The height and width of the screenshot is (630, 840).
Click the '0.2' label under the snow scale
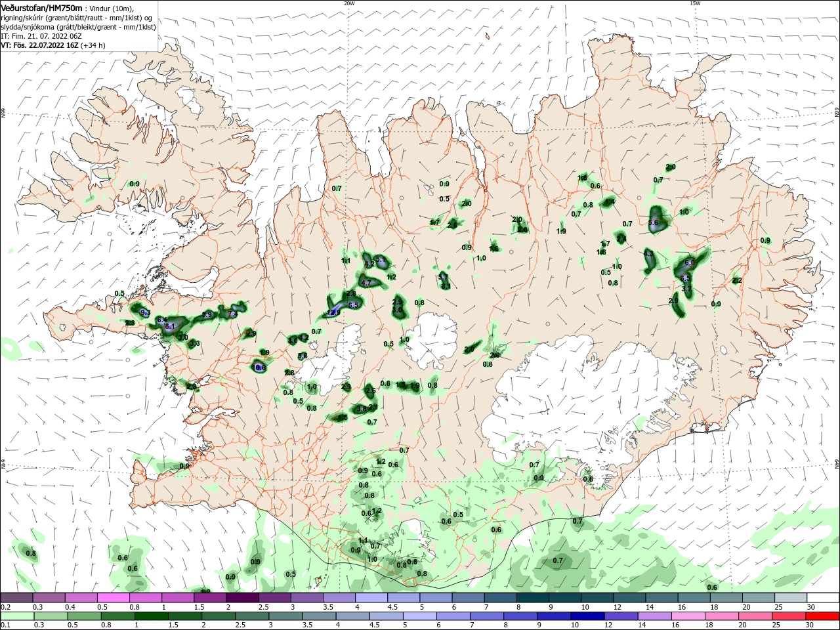point(5,607)
